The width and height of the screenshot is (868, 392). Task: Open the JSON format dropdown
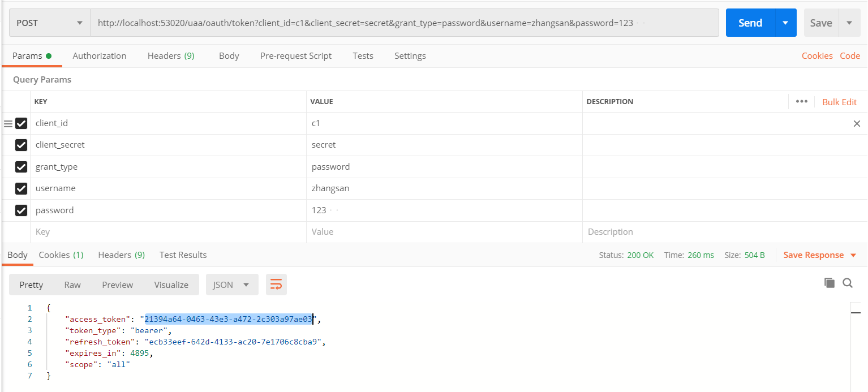click(x=232, y=285)
